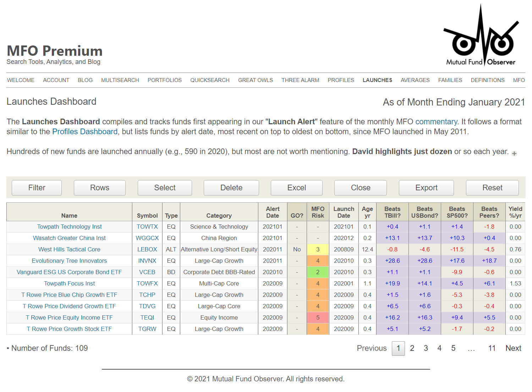Image resolution: width=532 pixels, height=392 pixels.
Task: Go to page 3 of results
Action: pyautogui.click(x=426, y=348)
